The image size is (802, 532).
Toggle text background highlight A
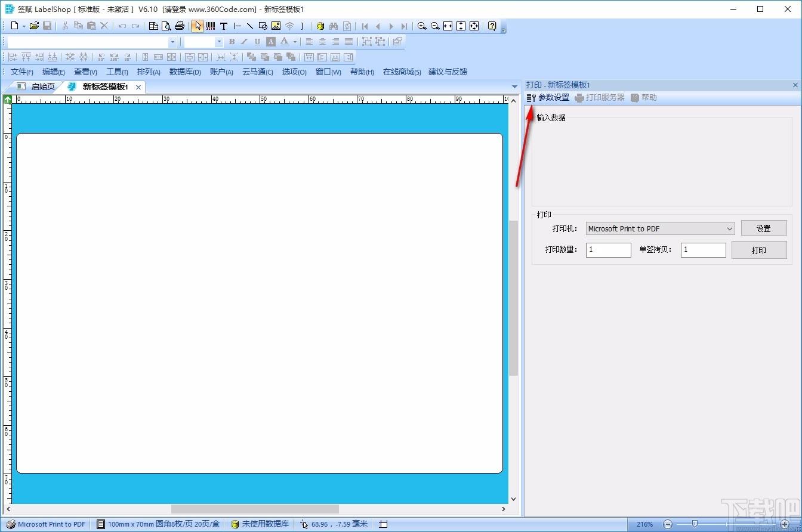pyautogui.click(x=271, y=42)
